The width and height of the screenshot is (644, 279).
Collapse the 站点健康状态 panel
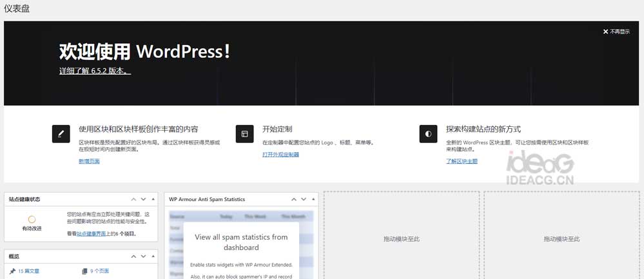pos(153,199)
